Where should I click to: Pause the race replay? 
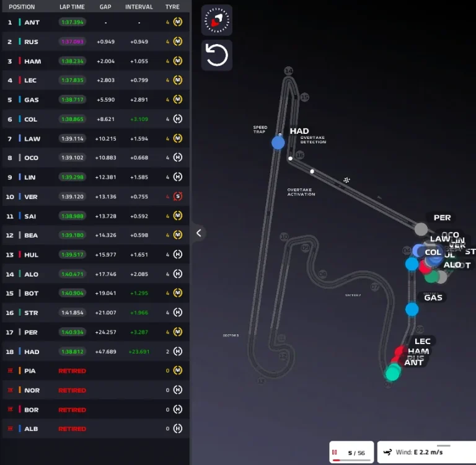(x=335, y=452)
